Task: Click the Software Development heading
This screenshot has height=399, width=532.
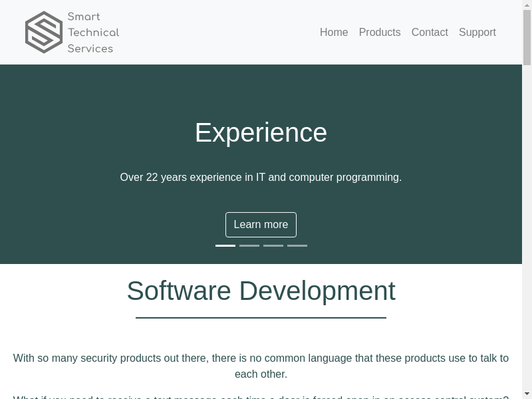Action: click(261, 291)
